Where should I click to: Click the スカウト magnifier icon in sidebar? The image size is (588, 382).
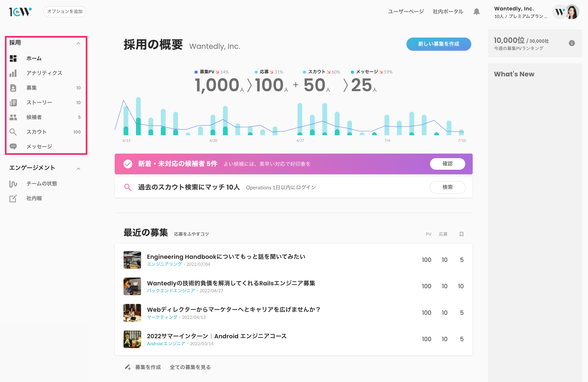(13, 132)
